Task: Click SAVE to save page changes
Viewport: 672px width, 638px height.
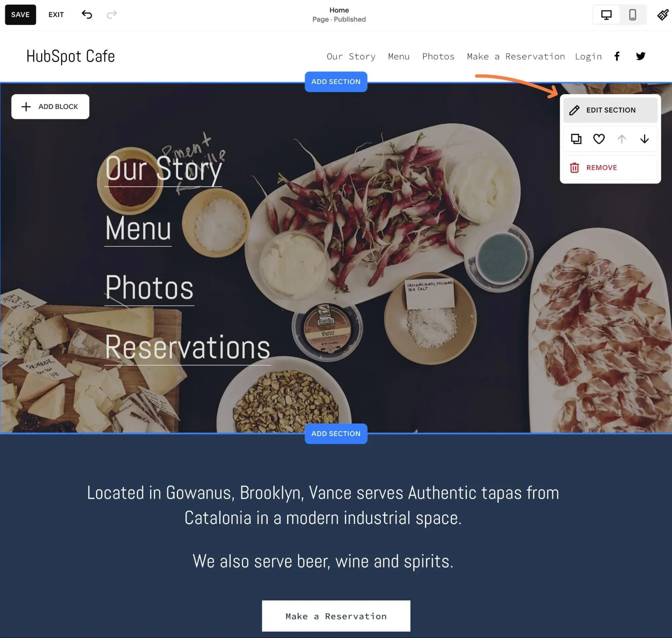Action: tap(21, 14)
